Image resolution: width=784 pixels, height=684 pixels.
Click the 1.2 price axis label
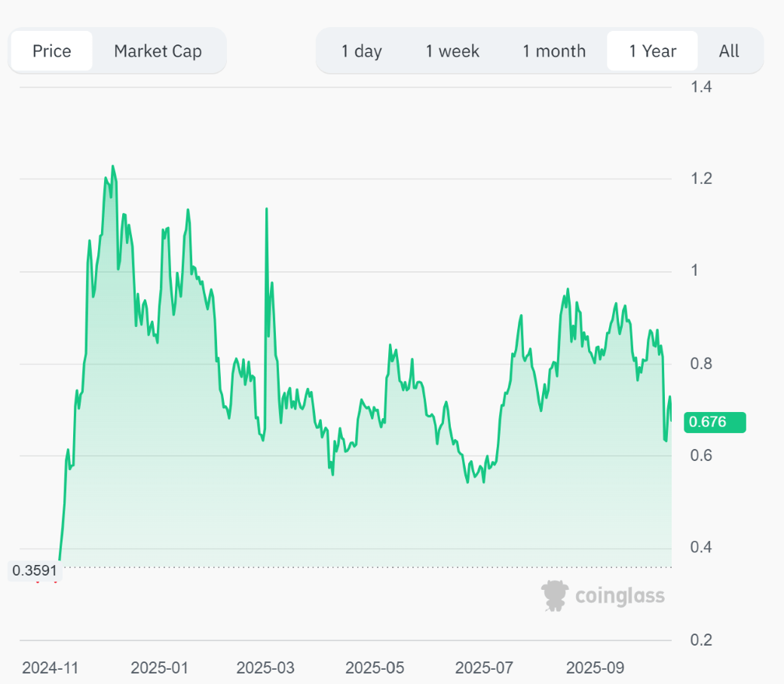(x=701, y=179)
